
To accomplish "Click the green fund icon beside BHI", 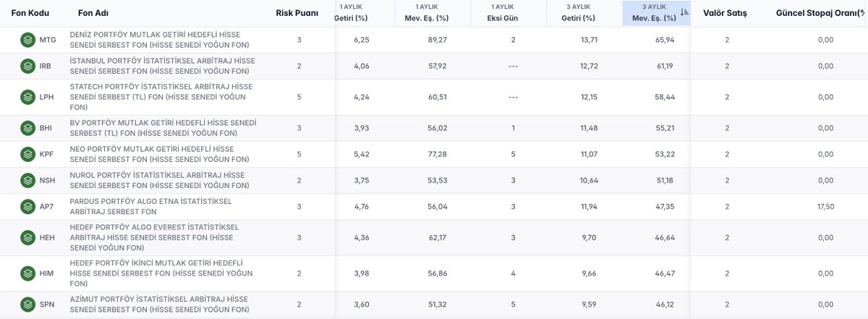I will coord(28,128).
